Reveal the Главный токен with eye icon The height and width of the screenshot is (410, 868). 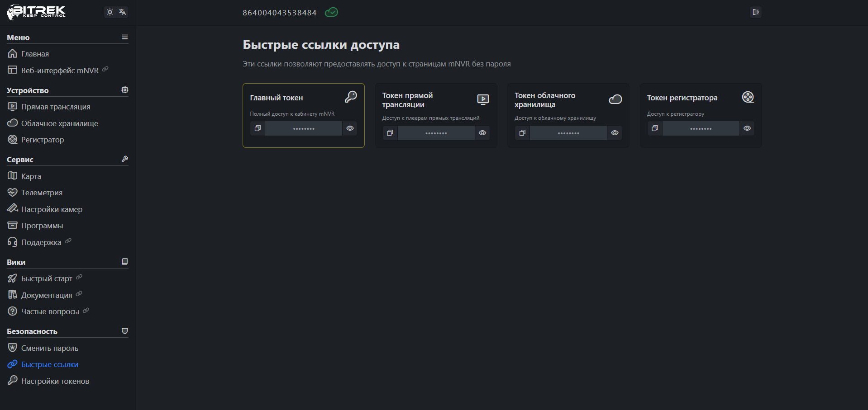(x=350, y=128)
